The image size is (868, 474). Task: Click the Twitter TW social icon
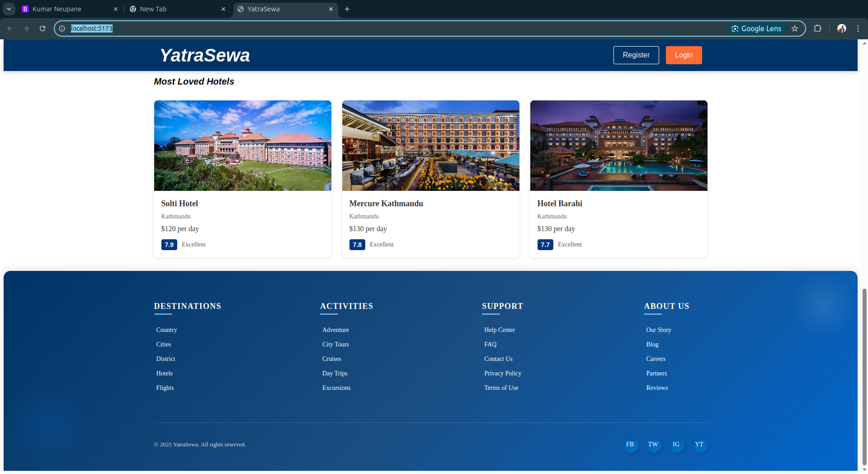click(x=653, y=445)
